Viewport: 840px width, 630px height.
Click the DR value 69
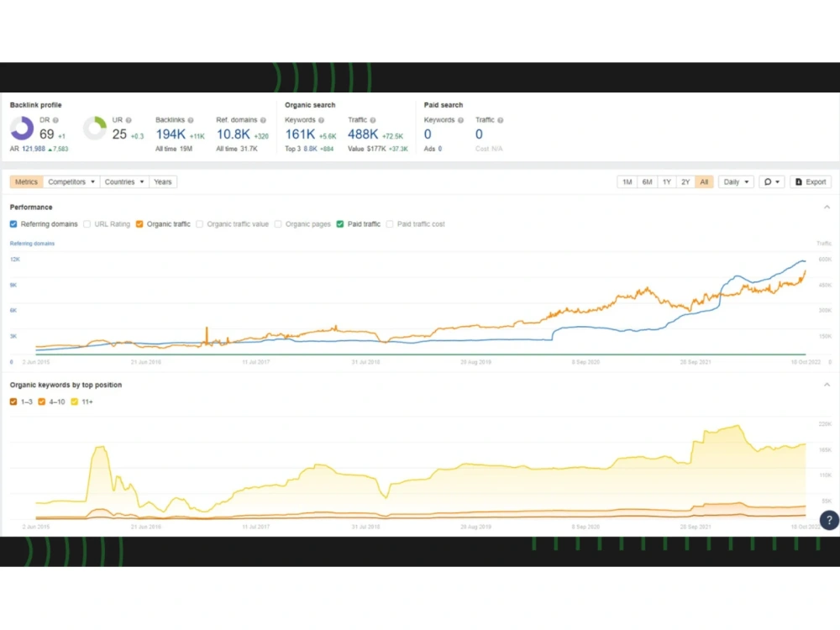(x=46, y=134)
